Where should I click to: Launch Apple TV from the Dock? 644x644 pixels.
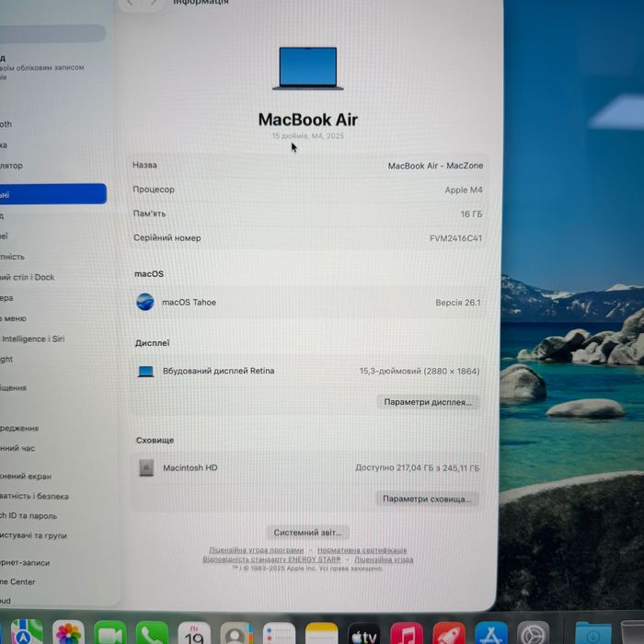coord(364,634)
